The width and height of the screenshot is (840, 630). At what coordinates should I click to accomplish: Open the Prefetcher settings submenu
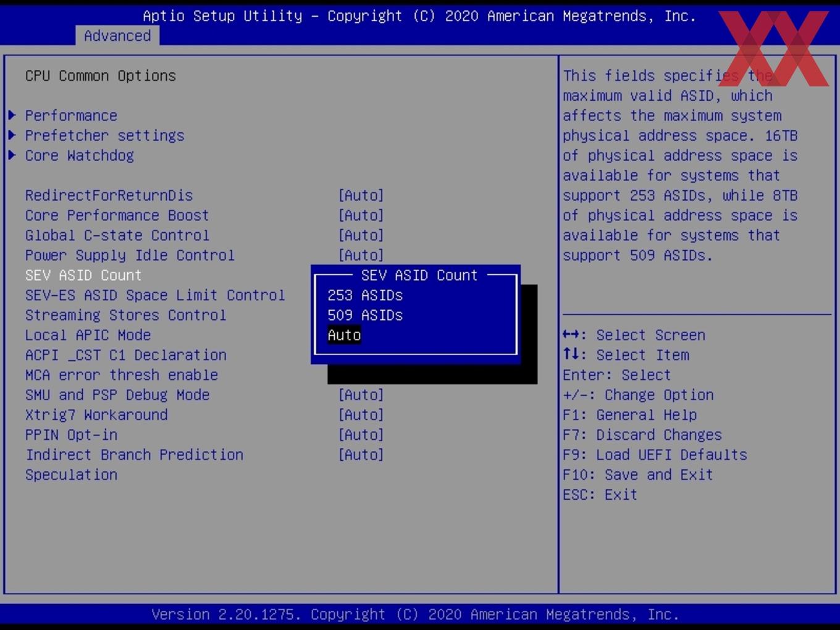[104, 135]
